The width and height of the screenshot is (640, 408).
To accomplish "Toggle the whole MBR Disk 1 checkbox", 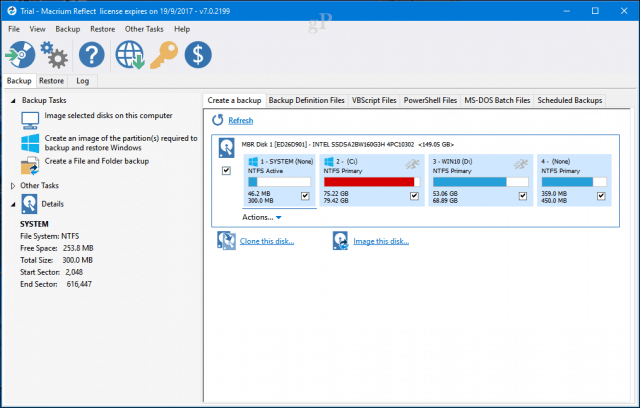I will pyautogui.click(x=227, y=171).
